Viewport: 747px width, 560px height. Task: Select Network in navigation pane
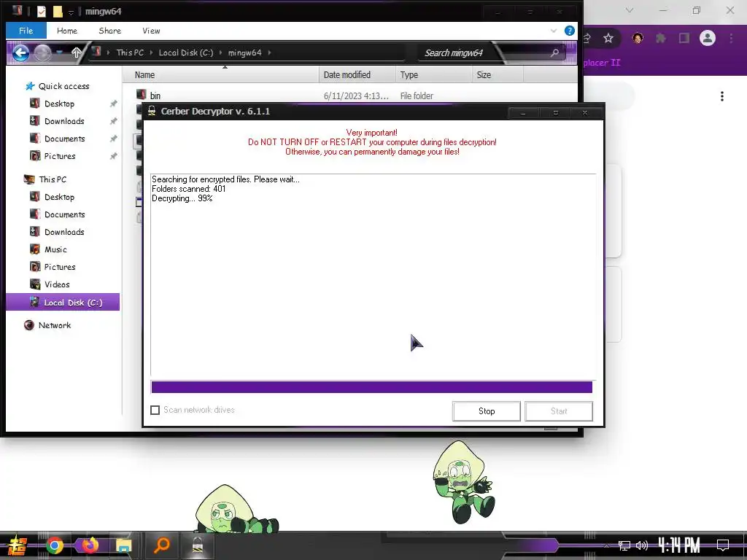pos(54,325)
